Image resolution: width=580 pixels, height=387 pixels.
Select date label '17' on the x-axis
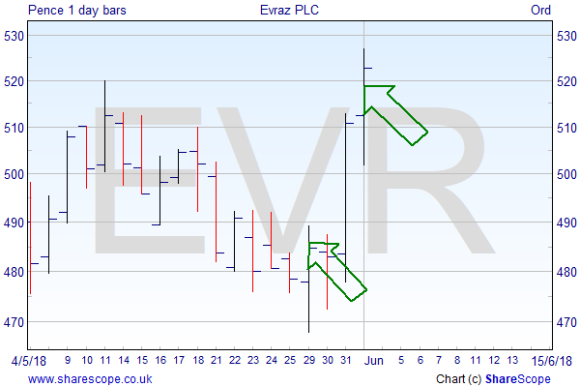click(179, 360)
